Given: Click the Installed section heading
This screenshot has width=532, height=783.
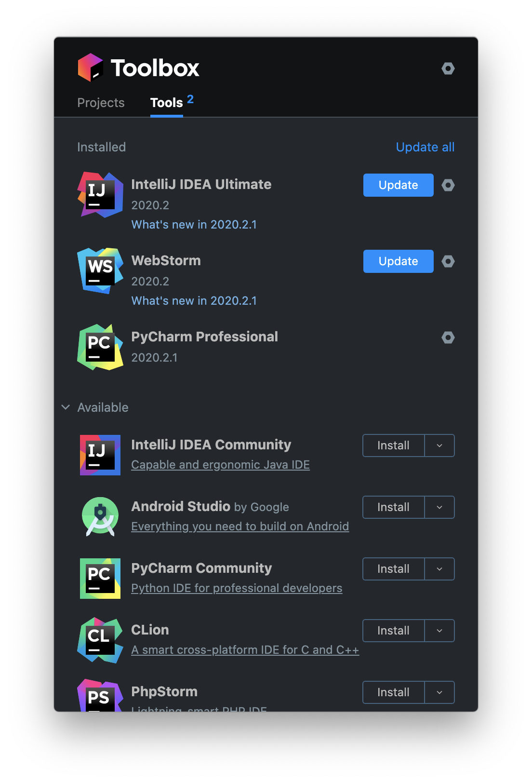Looking at the screenshot, I should click(102, 147).
